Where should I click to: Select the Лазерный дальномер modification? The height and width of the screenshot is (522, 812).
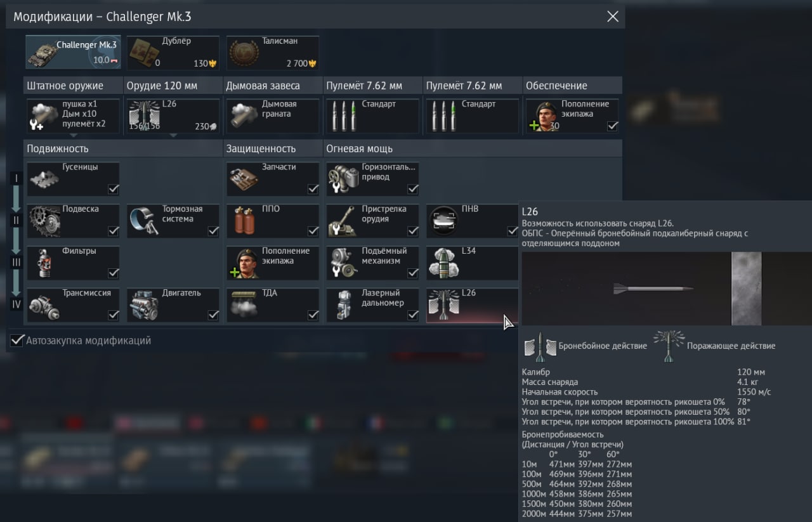click(372, 305)
